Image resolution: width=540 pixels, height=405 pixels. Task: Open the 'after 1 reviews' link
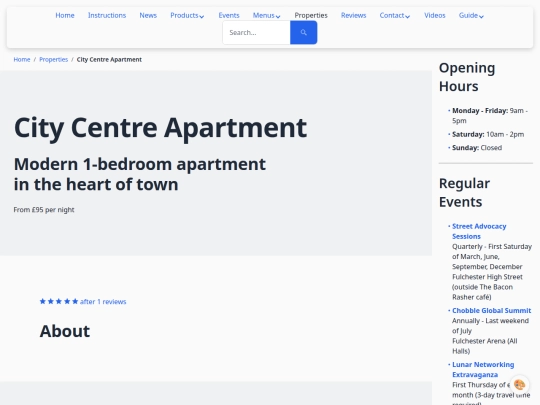pyautogui.click(x=103, y=302)
